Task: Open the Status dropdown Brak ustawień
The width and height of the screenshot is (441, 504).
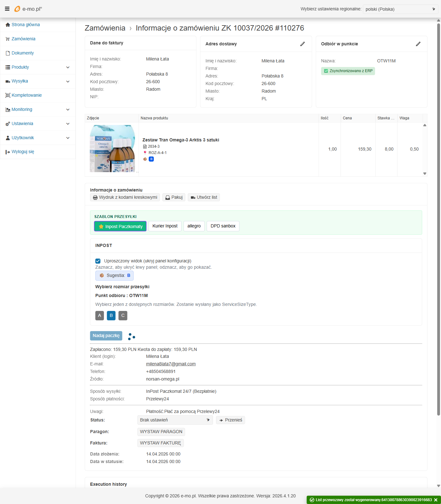Action: tap(175, 420)
